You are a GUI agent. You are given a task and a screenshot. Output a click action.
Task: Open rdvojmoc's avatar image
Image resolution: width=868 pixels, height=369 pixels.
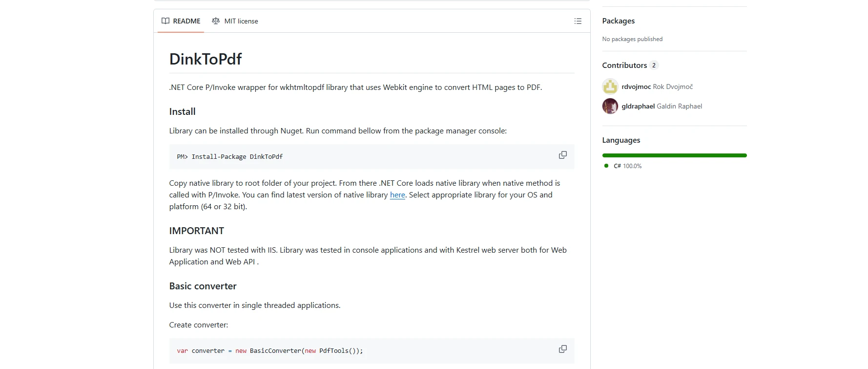point(610,87)
